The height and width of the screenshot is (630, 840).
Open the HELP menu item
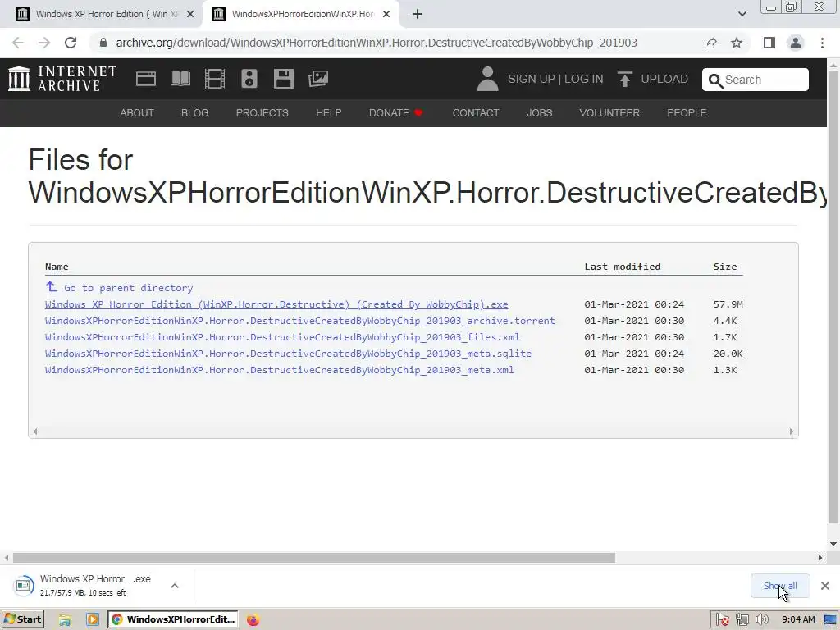click(x=328, y=113)
